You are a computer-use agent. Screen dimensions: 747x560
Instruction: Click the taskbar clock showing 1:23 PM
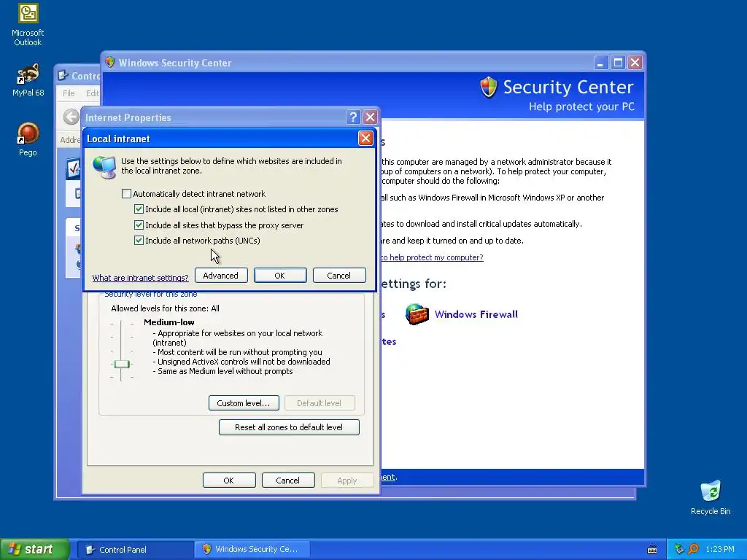[x=720, y=549]
